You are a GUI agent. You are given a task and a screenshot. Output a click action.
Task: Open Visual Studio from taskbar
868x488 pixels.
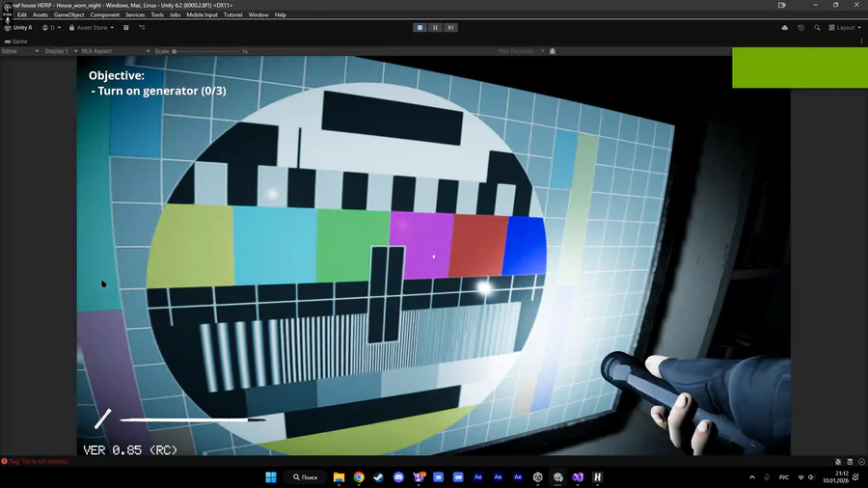(x=578, y=477)
